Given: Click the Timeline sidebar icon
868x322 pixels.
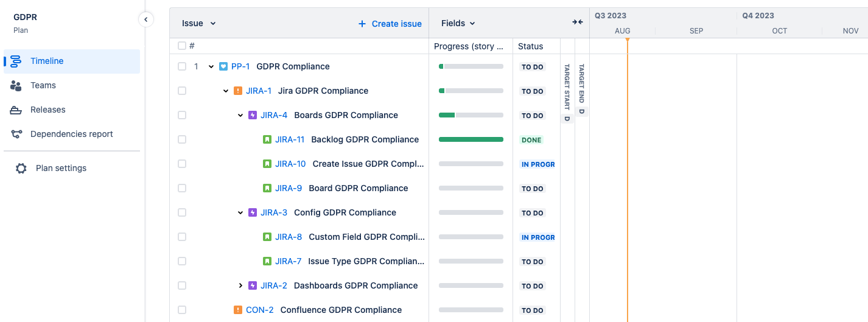Looking at the screenshot, I should point(16,61).
